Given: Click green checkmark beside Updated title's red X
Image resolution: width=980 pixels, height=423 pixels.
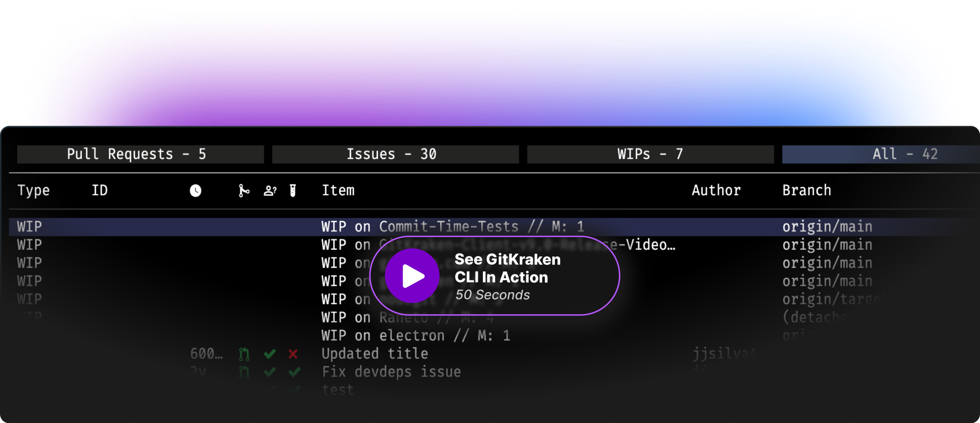Looking at the screenshot, I should tap(270, 354).
